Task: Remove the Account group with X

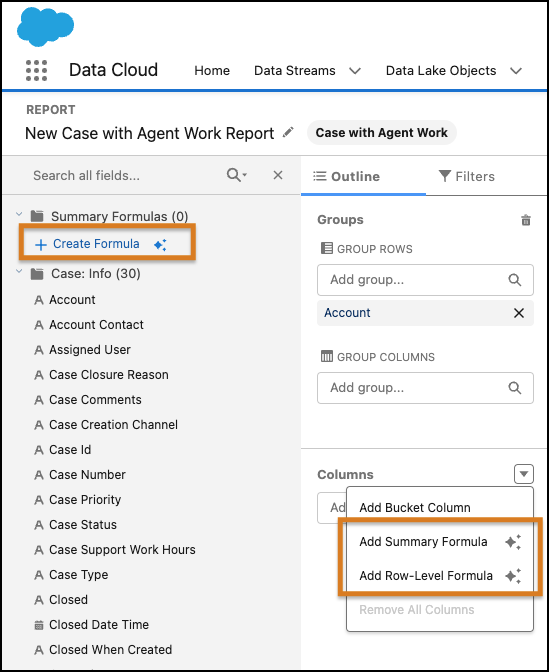Action: pos(519,313)
